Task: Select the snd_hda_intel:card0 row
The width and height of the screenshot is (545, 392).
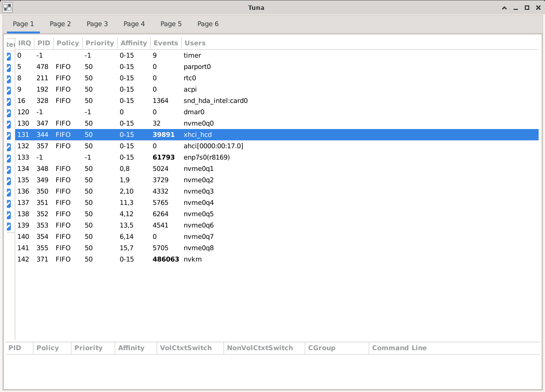Action: click(x=277, y=100)
